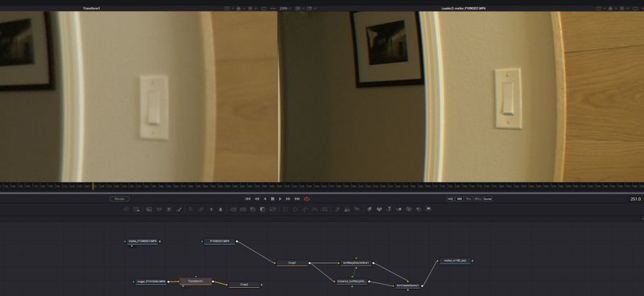Toggle the Prx proxy button

click(469, 199)
